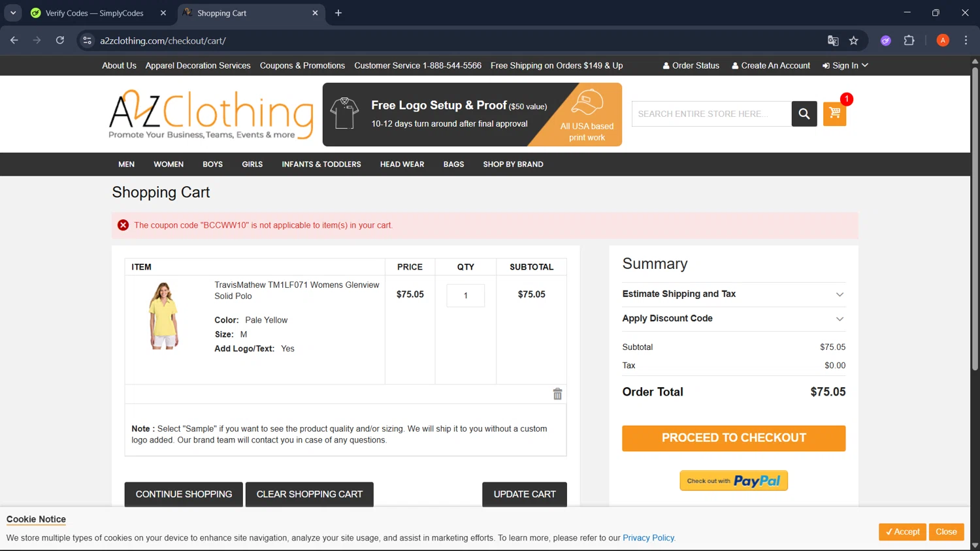The width and height of the screenshot is (980, 551).
Task: Open Apparel Decoration Services link
Action: 198,65
